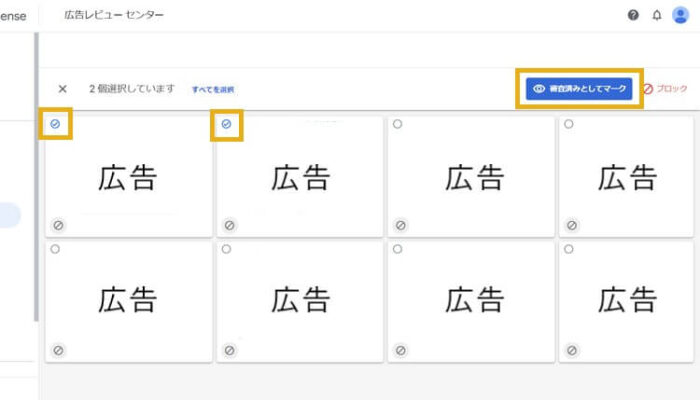Block the third bottom-row ad via its block icon

401,350
